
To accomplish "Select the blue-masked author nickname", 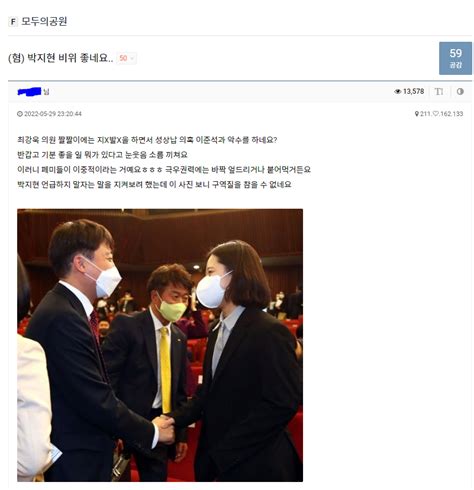I will tap(29, 91).
